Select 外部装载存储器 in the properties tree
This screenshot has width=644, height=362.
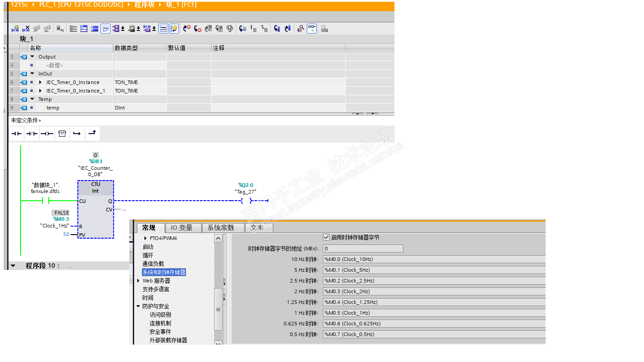168,340
